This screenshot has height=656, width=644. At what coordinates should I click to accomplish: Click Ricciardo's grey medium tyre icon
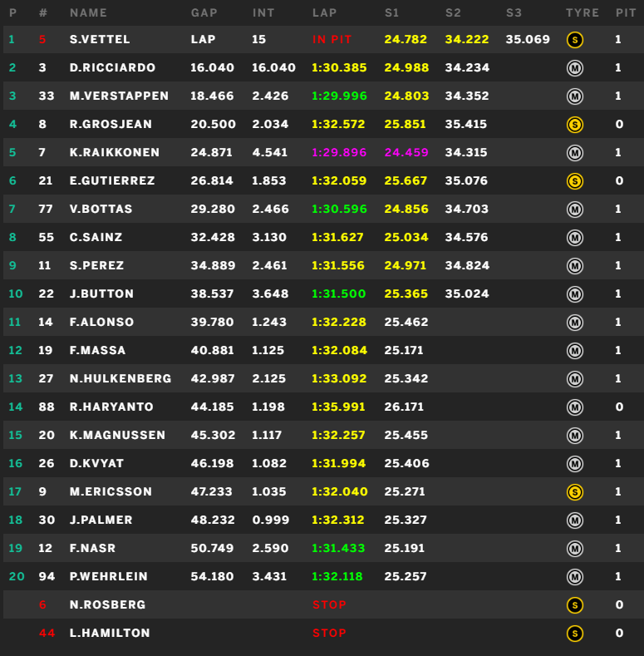574,68
